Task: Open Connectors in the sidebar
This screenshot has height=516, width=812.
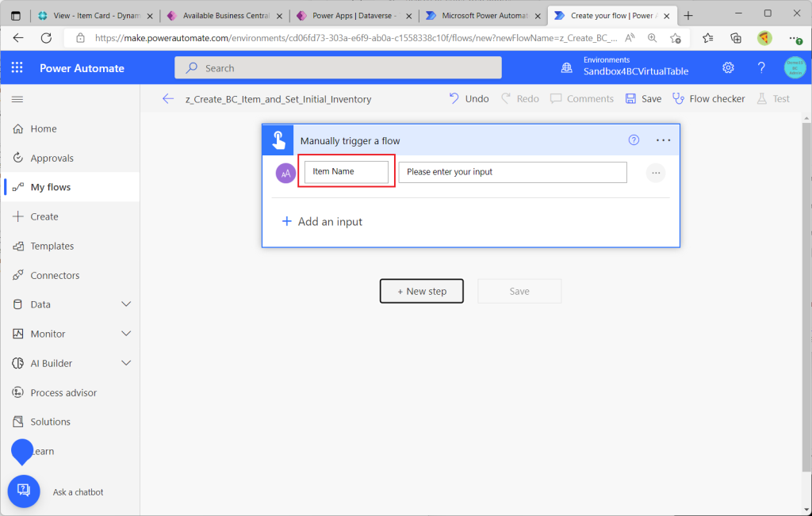Action: pos(55,275)
